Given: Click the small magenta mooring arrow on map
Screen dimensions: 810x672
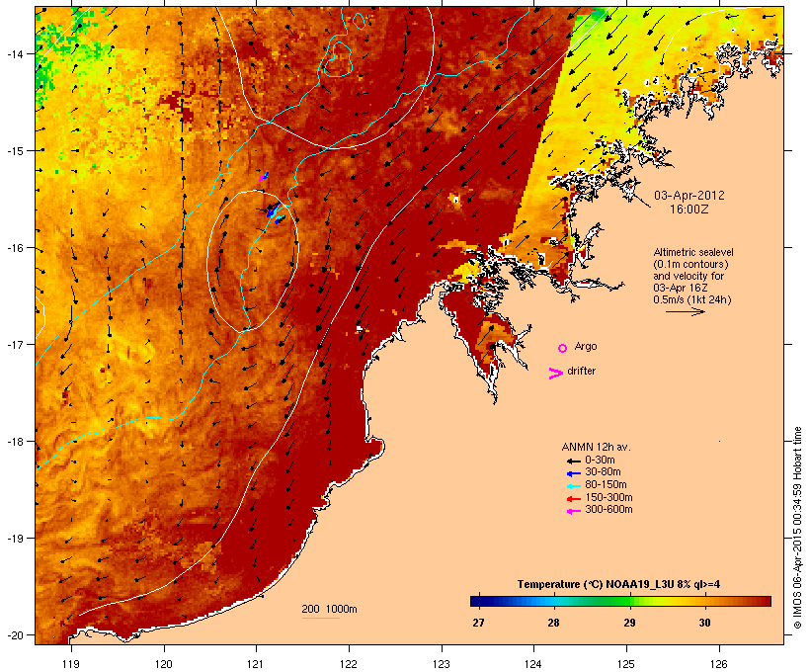Looking at the screenshot, I should [264, 177].
